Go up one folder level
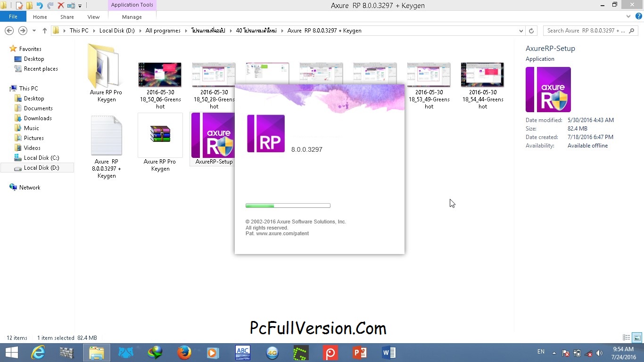This screenshot has height=362, width=644. click(45, 31)
